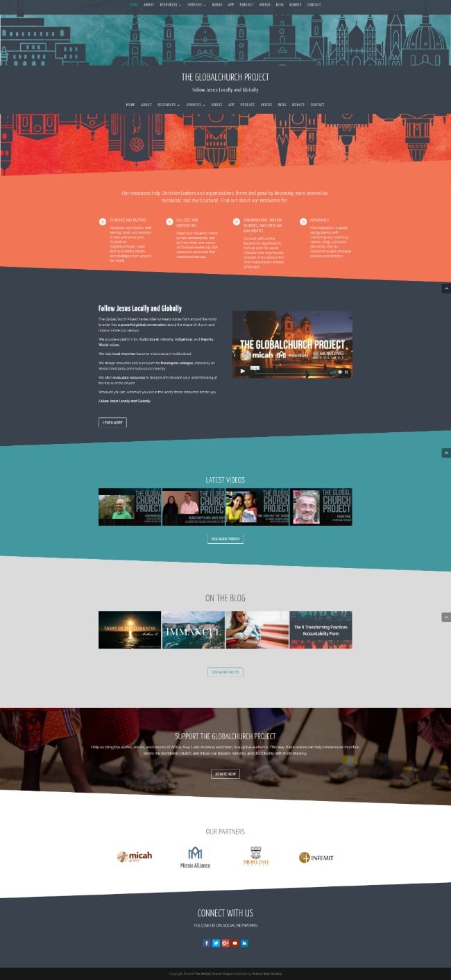Image resolution: width=451 pixels, height=980 pixels.
Task: Open third latest video thumbnail with couple
Action: tap(257, 507)
